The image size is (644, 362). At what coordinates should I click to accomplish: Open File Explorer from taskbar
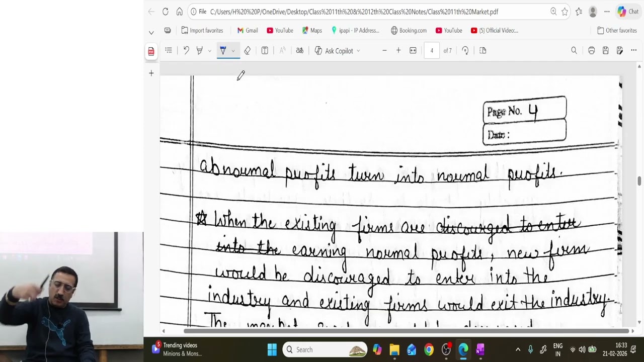pyautogui.click(x=394, y=349)
